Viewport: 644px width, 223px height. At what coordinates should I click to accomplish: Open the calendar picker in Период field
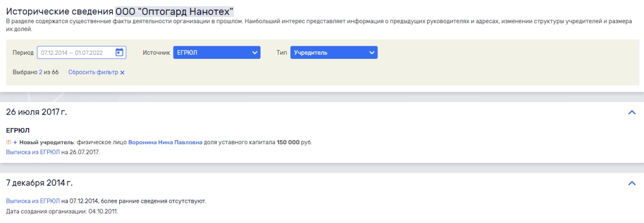coord(119,52)
